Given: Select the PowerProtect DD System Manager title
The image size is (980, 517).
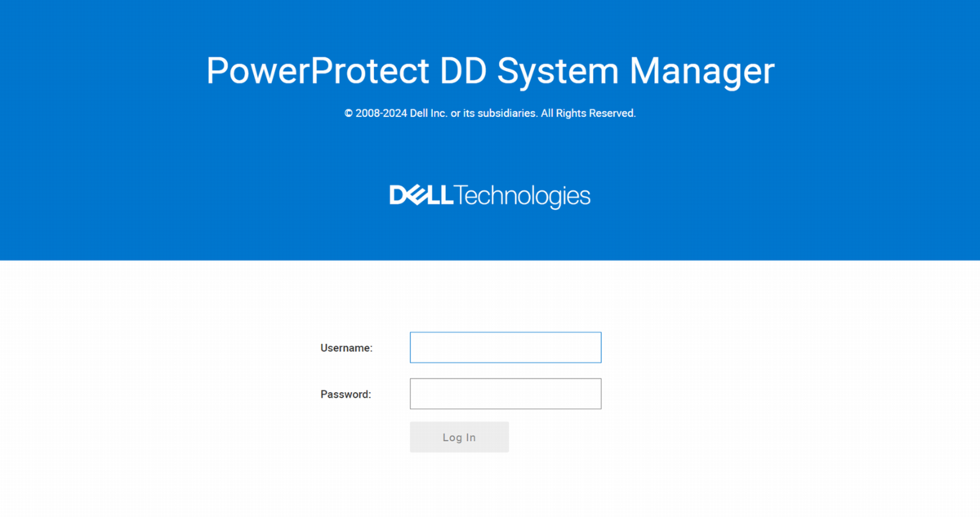Looking at the screenshot, I should (x=490, y=70).
